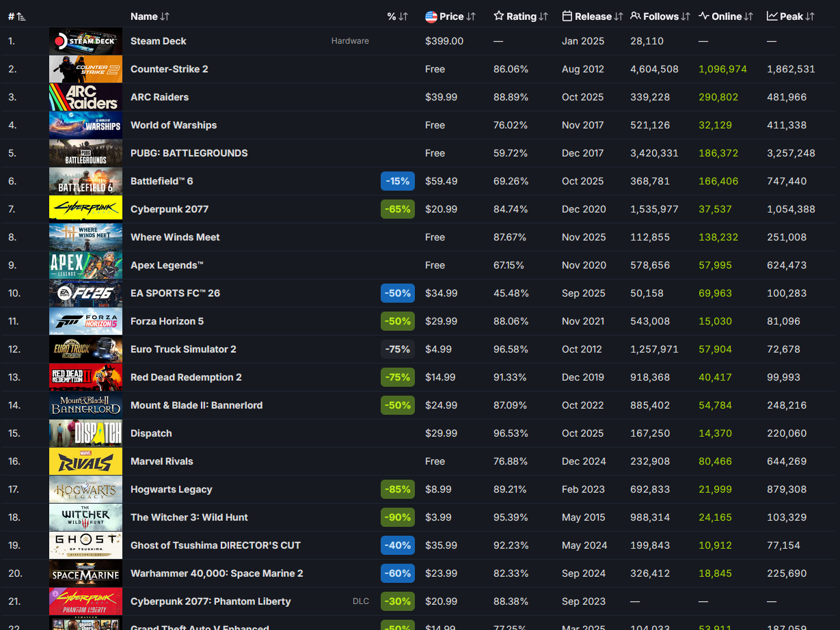Click the -85% discount badge
Viewport: 840px width, 630px height.
tap(398, 489)
